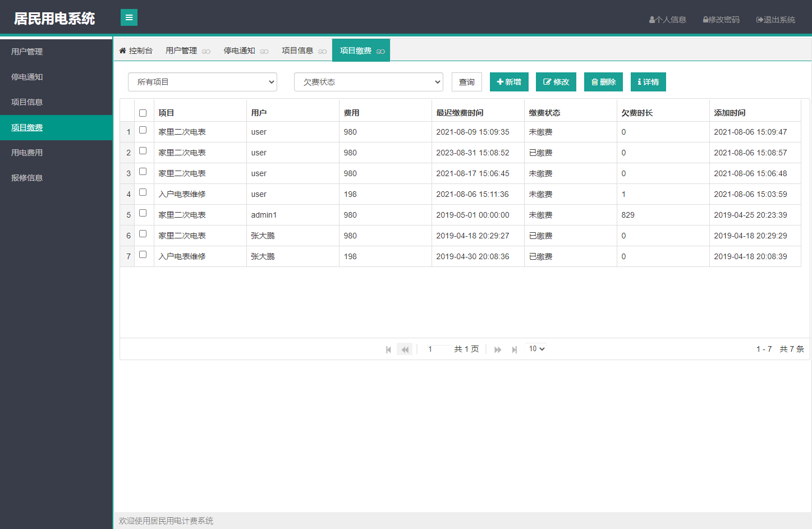Switch to the 控制台 tab
Viewport: 812px width, 529px height.
(136, 50)
